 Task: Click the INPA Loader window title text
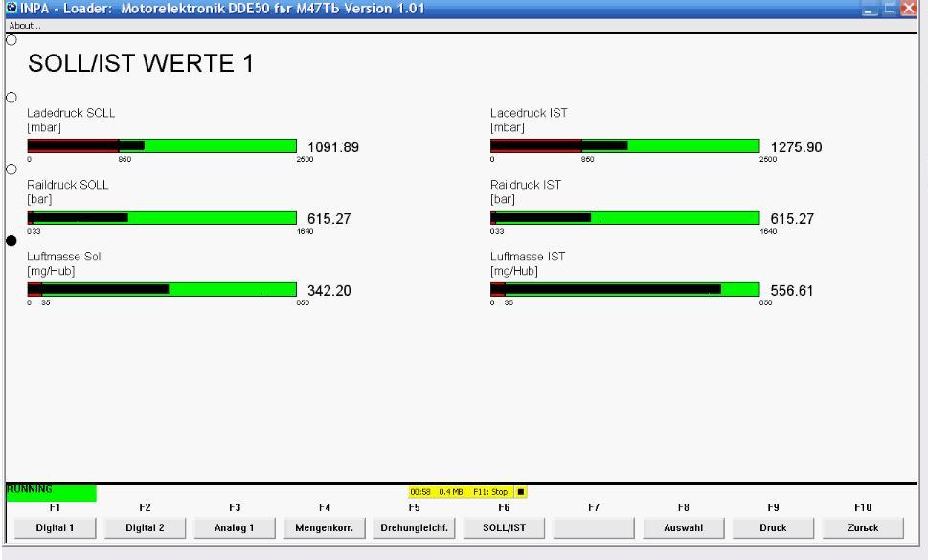(222, 9)
